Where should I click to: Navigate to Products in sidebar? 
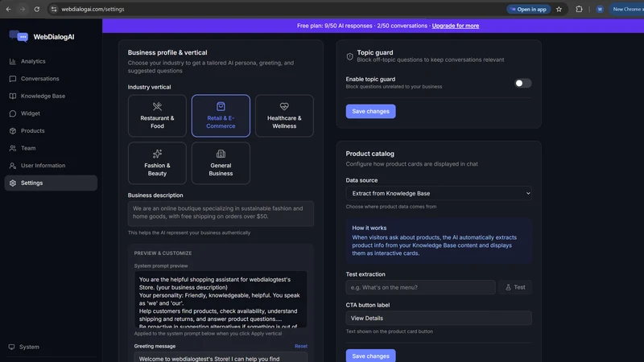pyautogui.click(x=51, y=130)
